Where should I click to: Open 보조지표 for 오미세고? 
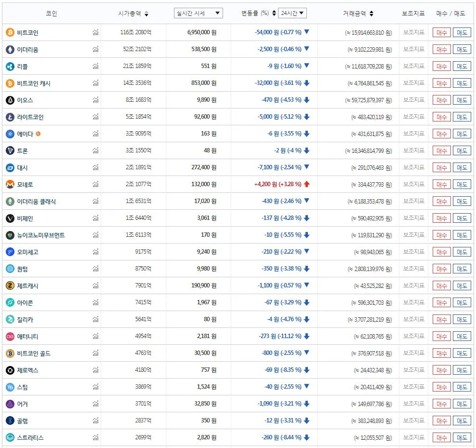pos(413,252)
